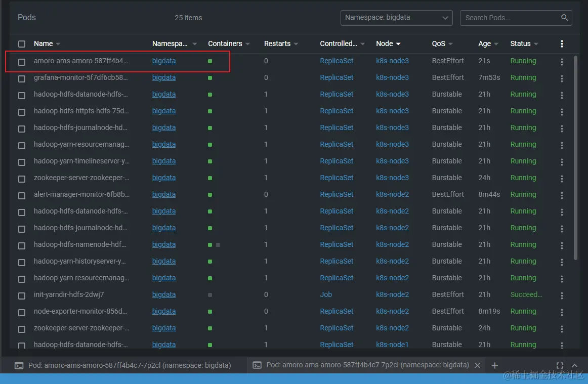Click the '7m53s' age of grafana-monitor
This screenshot has height=384, width=588.
coord(489,77)
